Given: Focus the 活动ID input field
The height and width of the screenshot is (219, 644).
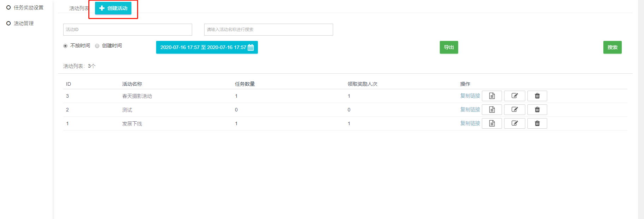Looking at the screenshot, I should pos(128,30).
